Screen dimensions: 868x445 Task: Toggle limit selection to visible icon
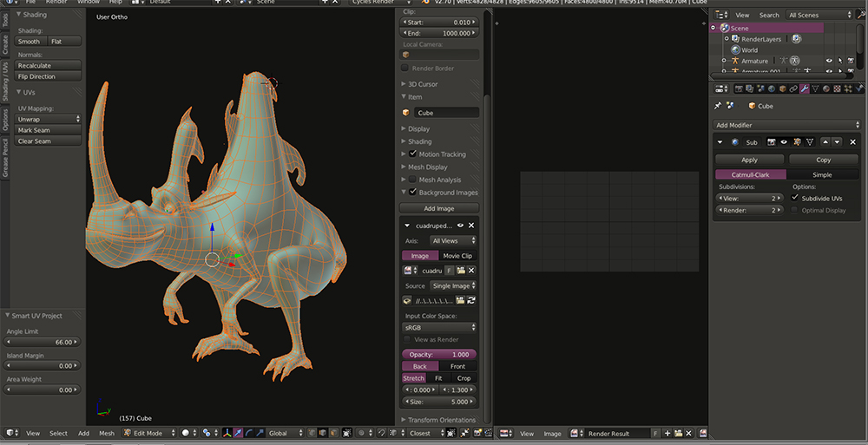pyautogui.click(x=347, y=433)
